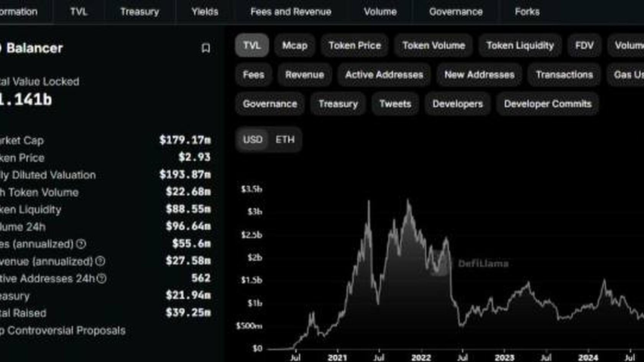This screenshot has height=362, width=644.
Task: Open Revenue annualized help tooltip icon
Action: coord(100,261)
